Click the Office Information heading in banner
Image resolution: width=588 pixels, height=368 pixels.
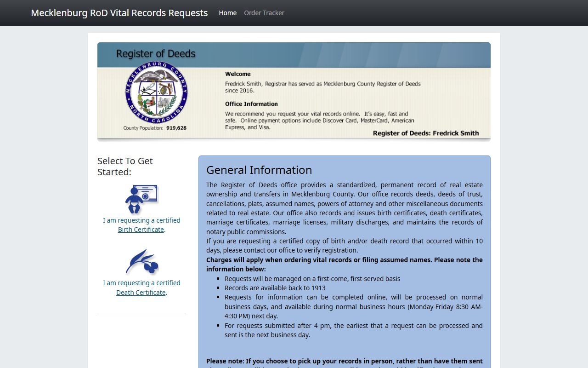[251, 104]
